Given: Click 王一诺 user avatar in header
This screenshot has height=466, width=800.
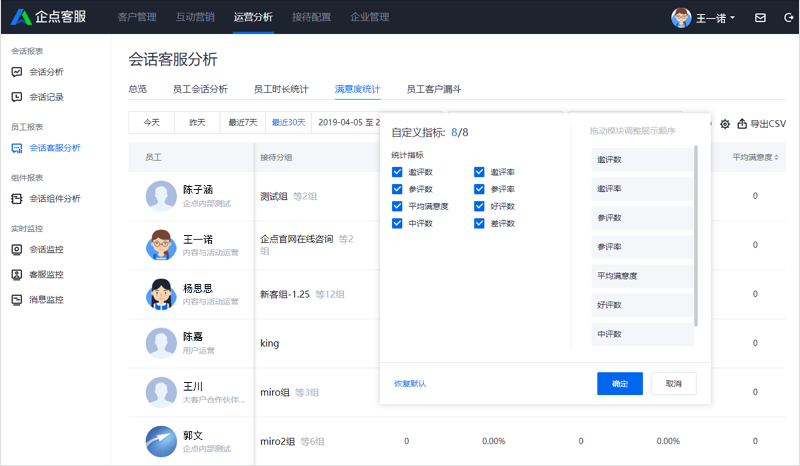Looking at the screenshot, I should pos(681,18).
